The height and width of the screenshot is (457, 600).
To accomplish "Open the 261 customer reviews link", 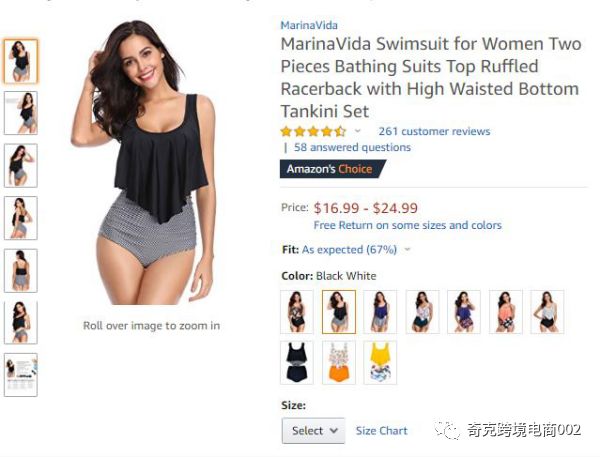I will (x=434, y=131).
